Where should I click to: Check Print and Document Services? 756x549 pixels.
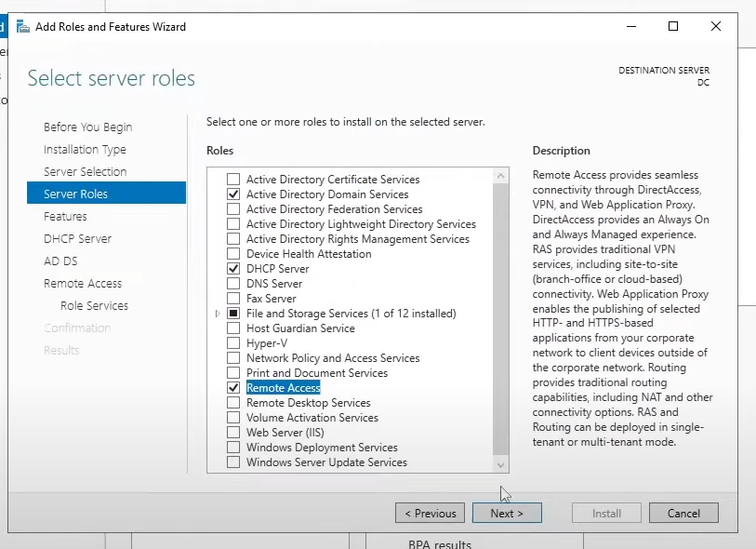(x=233, y=373)
